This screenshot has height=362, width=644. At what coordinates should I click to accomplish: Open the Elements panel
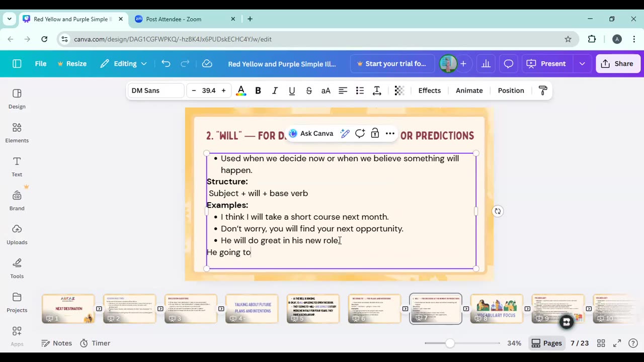17,133
